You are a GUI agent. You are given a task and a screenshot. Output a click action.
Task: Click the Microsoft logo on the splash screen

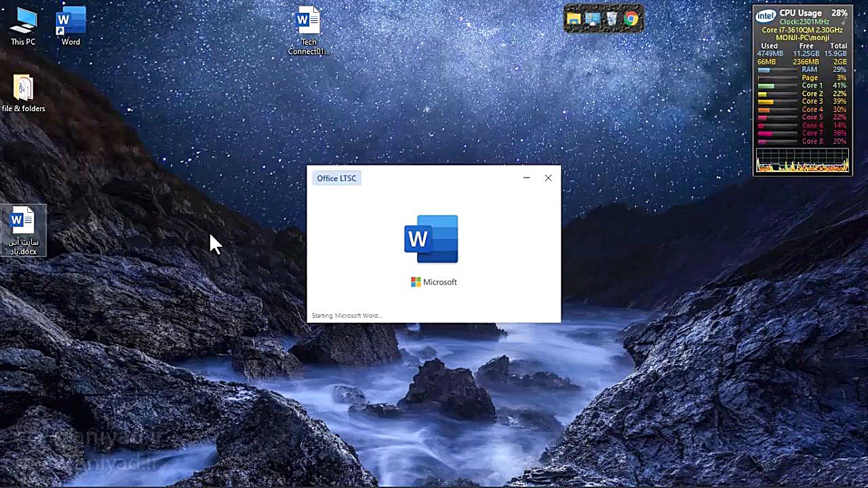tap(434, 282)
